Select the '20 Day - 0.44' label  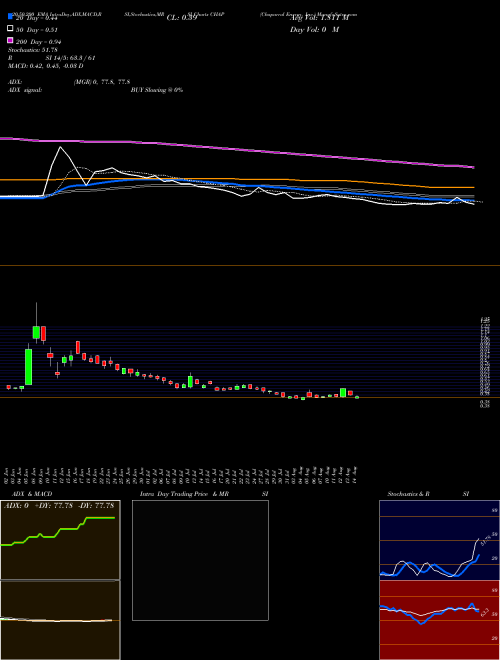[37, 18]
